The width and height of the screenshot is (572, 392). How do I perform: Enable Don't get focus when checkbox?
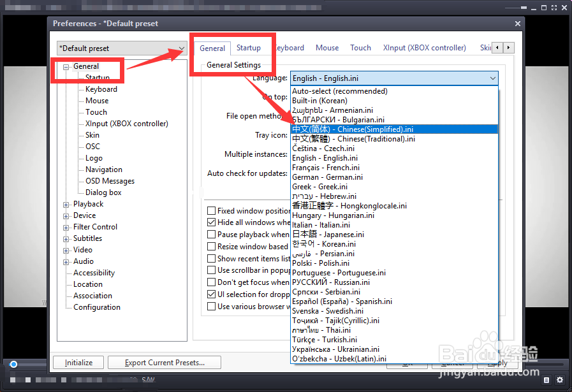coord(211,282)
